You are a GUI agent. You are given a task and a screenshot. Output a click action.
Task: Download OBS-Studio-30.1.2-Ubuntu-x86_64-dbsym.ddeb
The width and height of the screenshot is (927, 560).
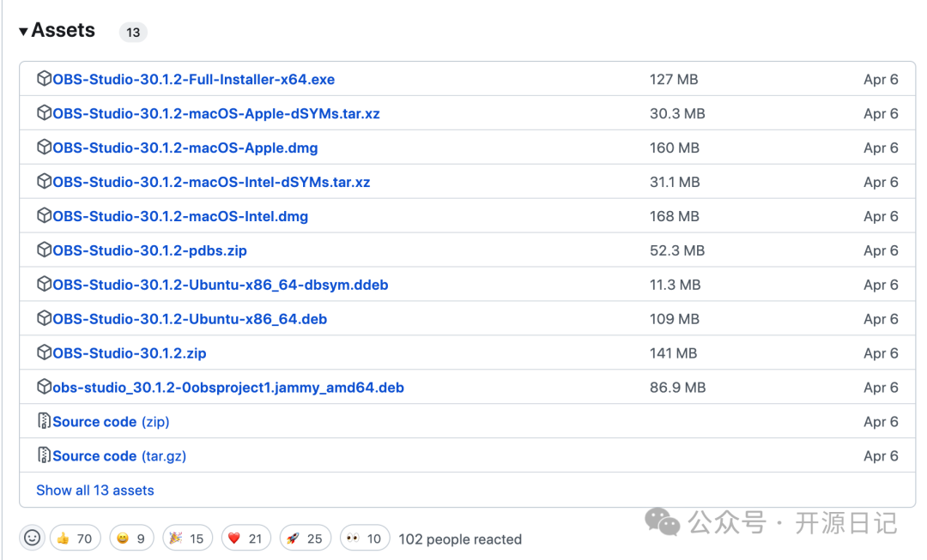point(221,285)
